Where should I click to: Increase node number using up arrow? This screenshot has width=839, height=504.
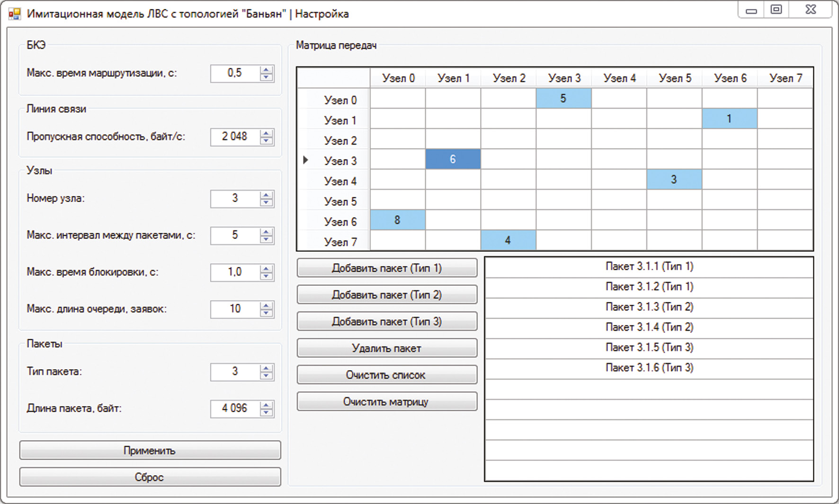click(x=267, y=195)
